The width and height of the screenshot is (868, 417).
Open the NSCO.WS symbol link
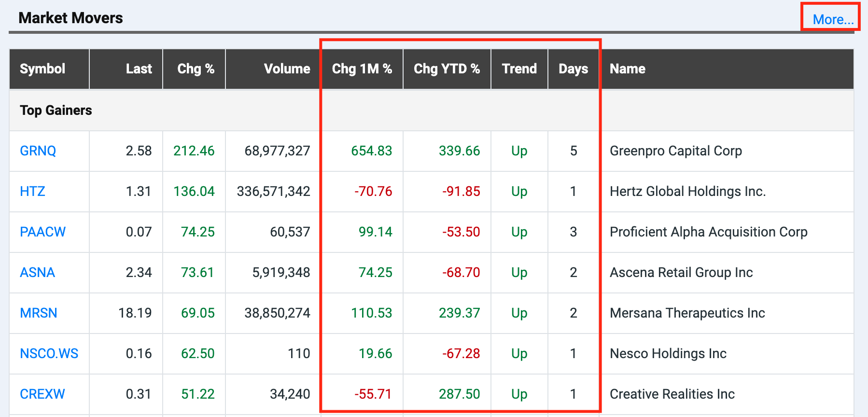pyautogui.click(x=49, y=354)
